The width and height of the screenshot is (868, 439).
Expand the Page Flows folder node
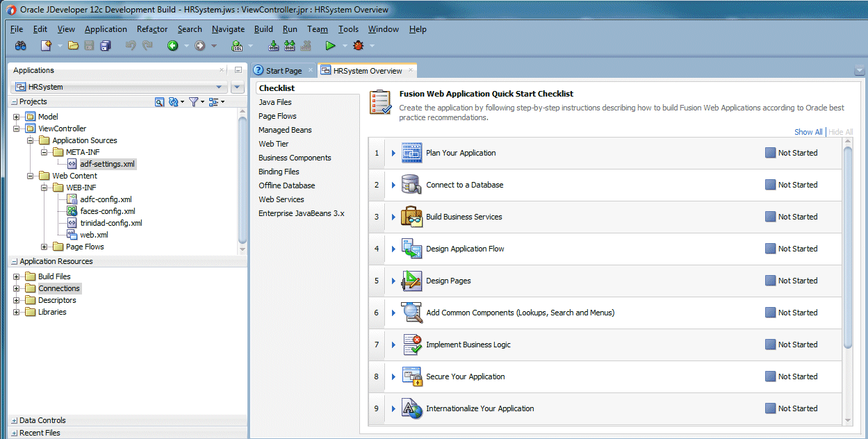tap(44, 247)
